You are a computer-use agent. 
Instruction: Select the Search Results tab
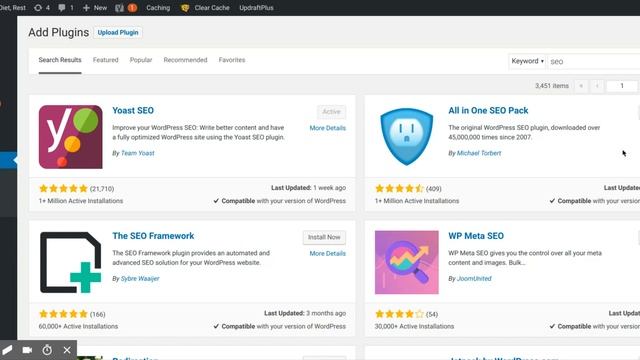[60, 60]
